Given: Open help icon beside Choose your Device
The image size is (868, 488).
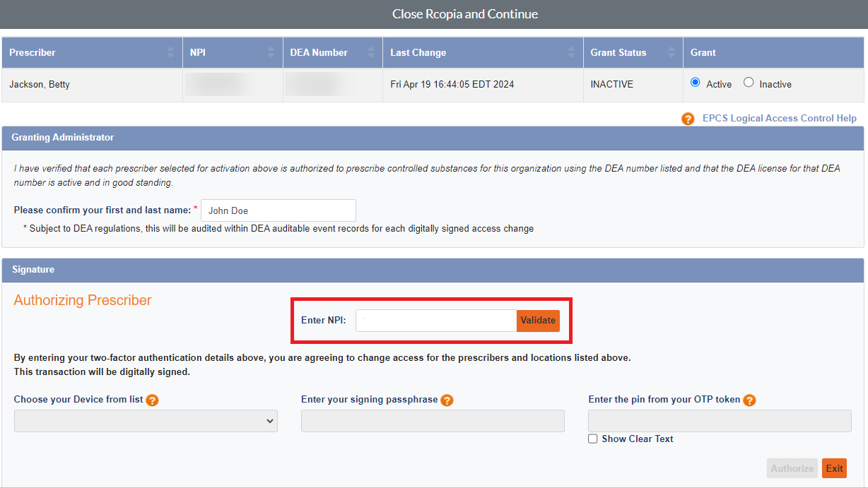Looking at the screenshot, I should [152, 400].
